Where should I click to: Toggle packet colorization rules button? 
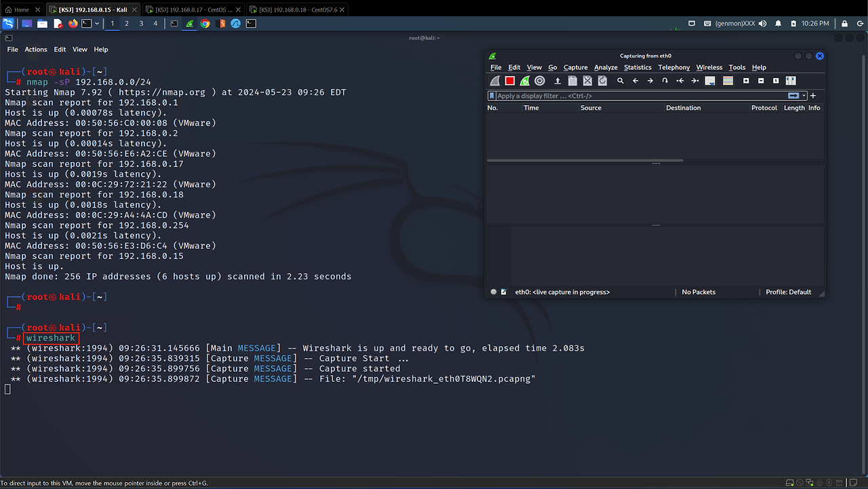(728, 81)
